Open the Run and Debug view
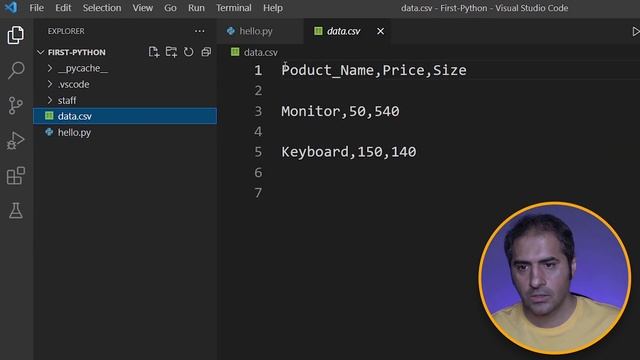The height and width of the screenshot is (360, 640). (16, 140)
